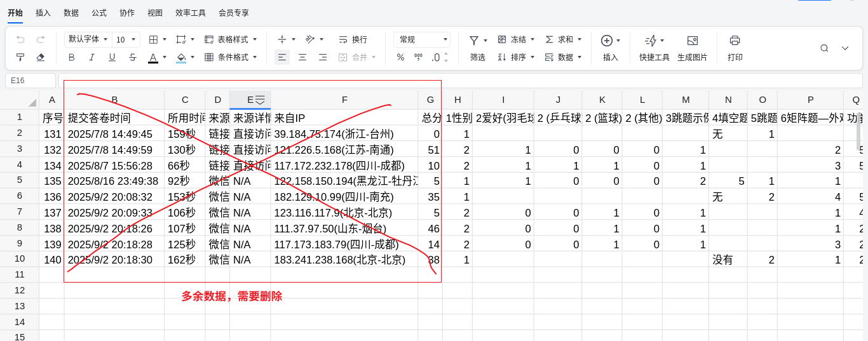The height and width of the screenshot is (341, 868).
Task: Click the search magnifier icon
Action: [824, 48]
